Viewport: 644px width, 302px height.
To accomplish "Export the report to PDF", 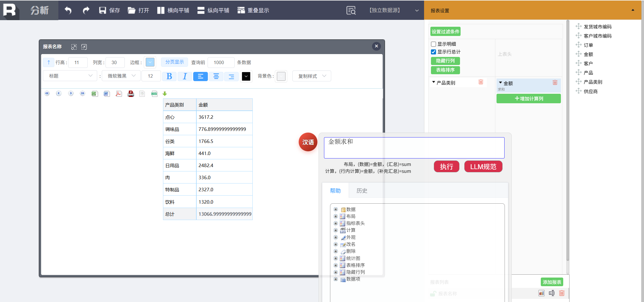I will (x=119, y=93).
